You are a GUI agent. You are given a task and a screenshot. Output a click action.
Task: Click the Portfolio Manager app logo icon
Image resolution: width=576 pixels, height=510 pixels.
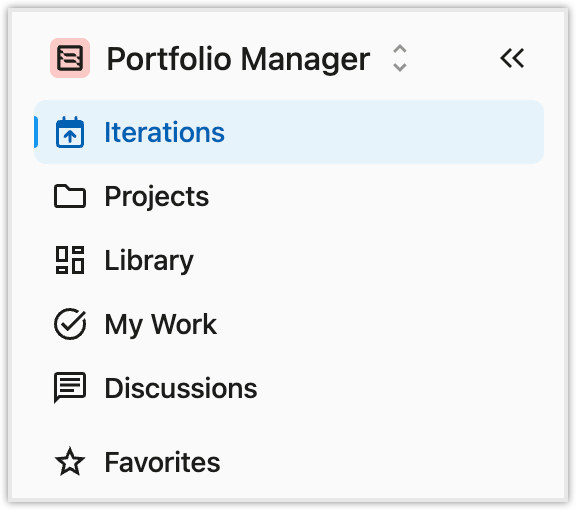click(x=70, y=58)
